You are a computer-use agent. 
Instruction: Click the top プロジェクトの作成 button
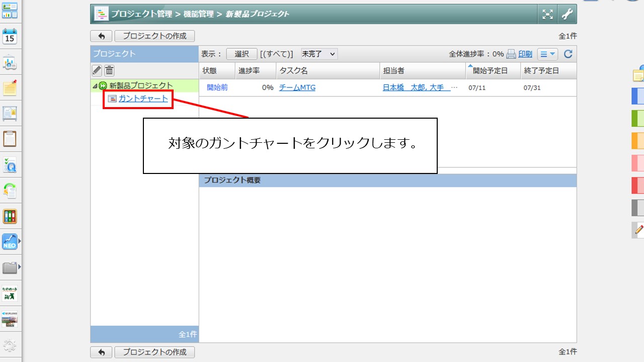(x=154, y=36)
